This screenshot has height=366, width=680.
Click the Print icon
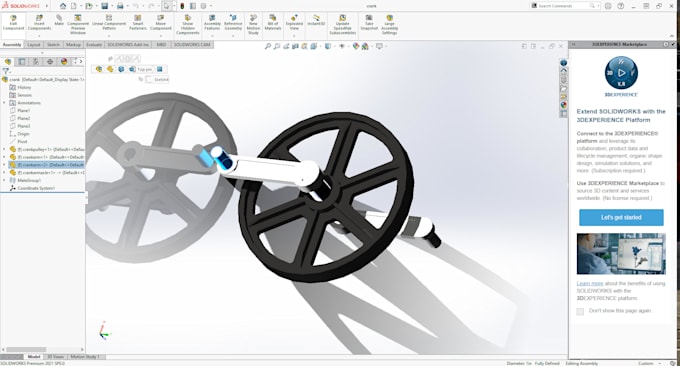(x=120, y=6)
